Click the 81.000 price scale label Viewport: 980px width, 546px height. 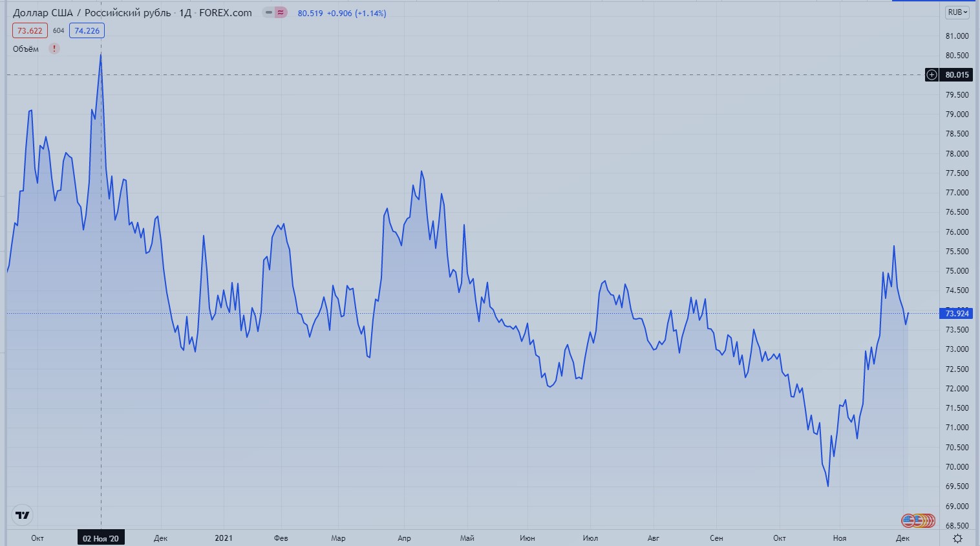[957, 36]
